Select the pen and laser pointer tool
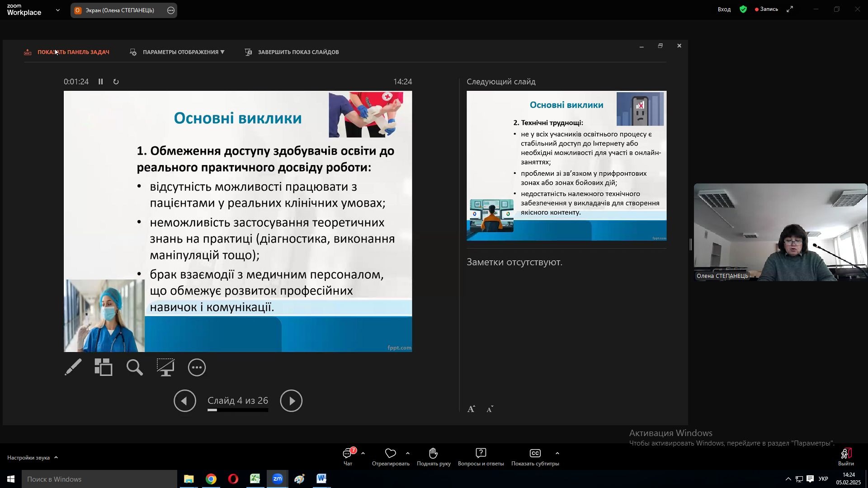Screen dimensions: 868x488 click(x=73, y=367)
